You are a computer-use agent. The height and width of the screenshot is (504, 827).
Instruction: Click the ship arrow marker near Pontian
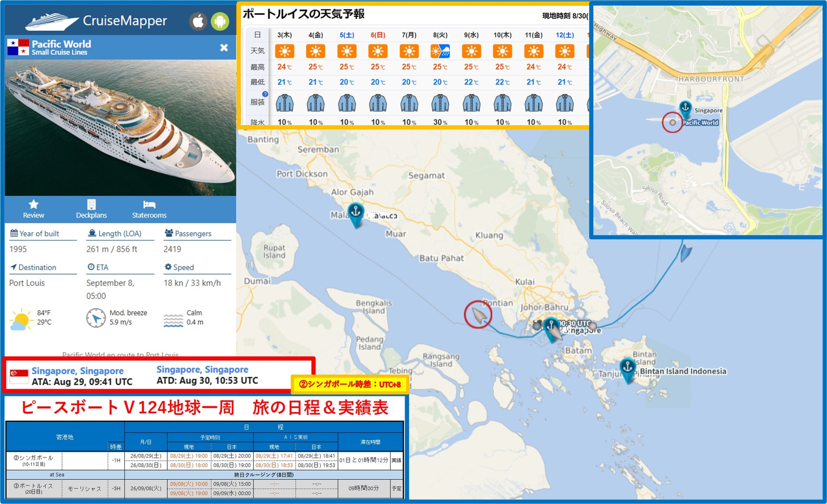tap(479, 316)
